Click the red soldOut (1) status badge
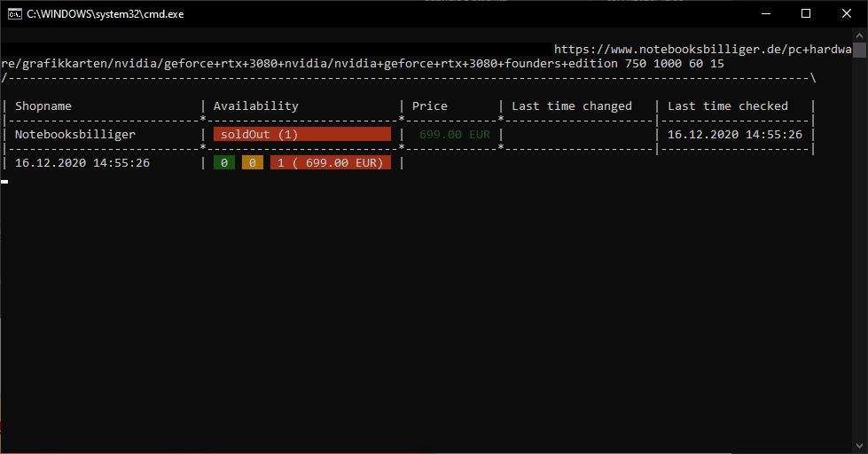This screenshot has width=868, height=454. pos(301,135)
